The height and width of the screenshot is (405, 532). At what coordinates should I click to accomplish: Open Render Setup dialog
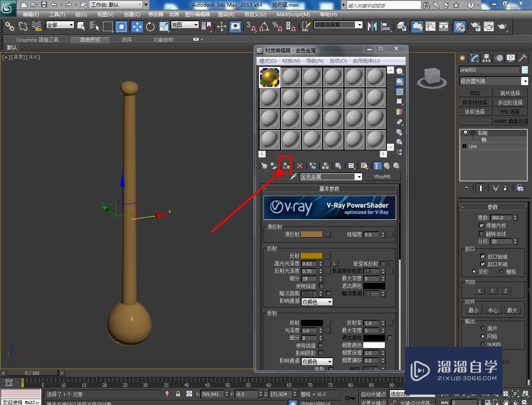pyautogui.click(x=475, y=26)
